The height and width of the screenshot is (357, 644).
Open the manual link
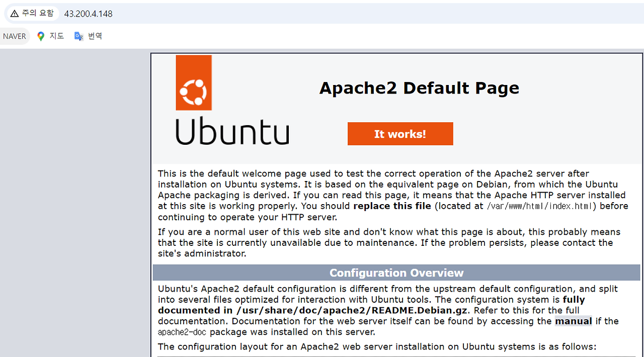click(x=574, y=321)
